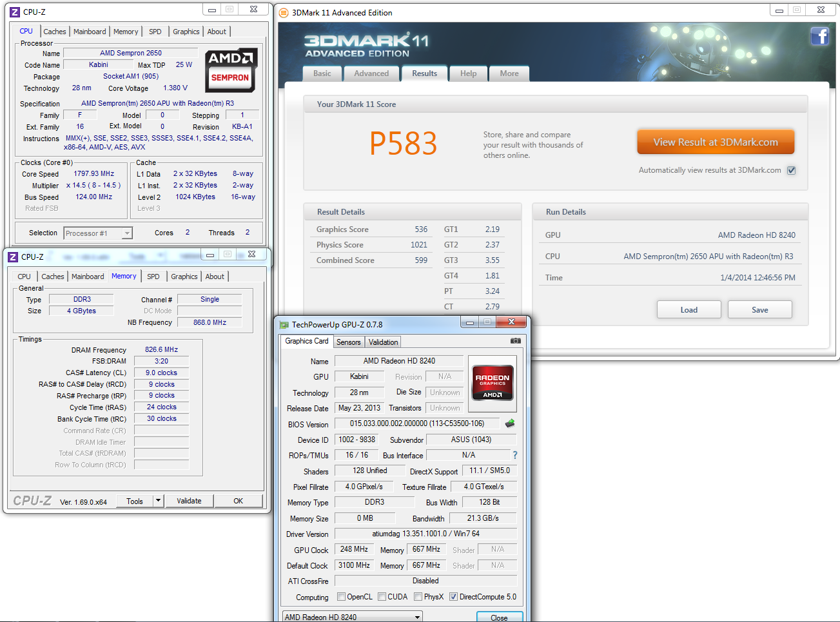Enable the OpenCL checkbox in GPU-Z

(x=342, y=597)
